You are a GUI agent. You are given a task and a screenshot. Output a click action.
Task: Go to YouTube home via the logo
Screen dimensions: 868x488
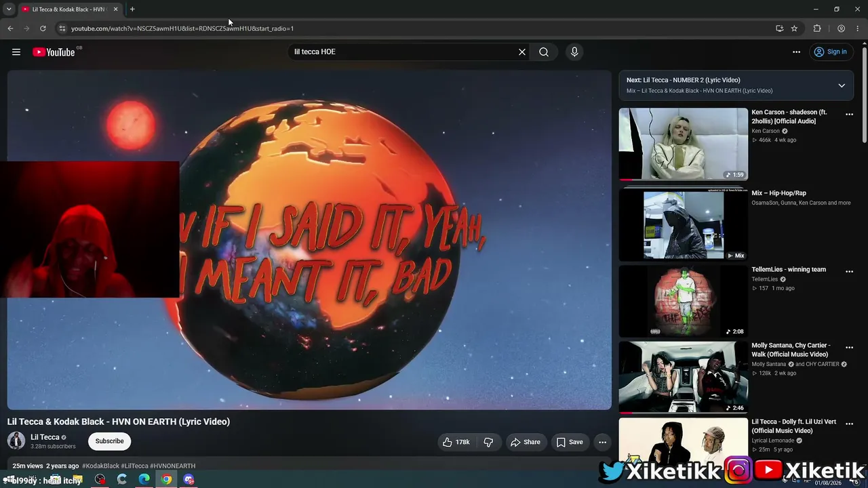[54, 52]
